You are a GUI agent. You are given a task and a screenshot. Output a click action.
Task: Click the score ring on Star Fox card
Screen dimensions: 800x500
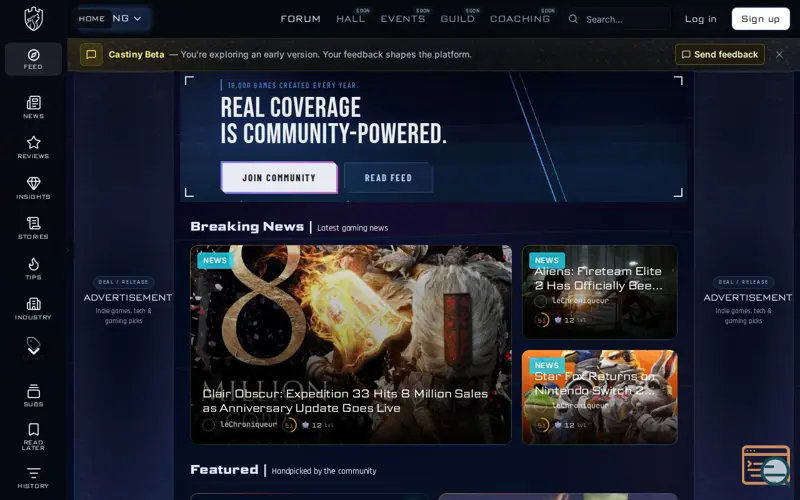coord(541,425)
